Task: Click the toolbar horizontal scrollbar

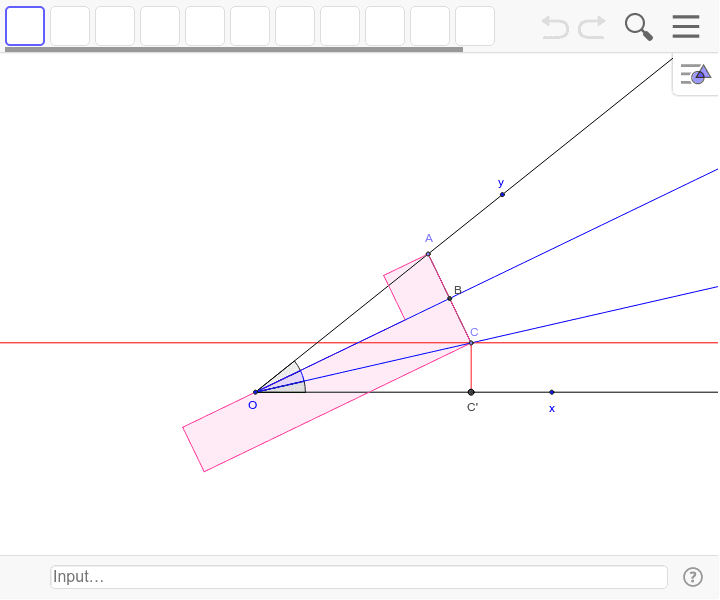Action: tap(234, 49)
